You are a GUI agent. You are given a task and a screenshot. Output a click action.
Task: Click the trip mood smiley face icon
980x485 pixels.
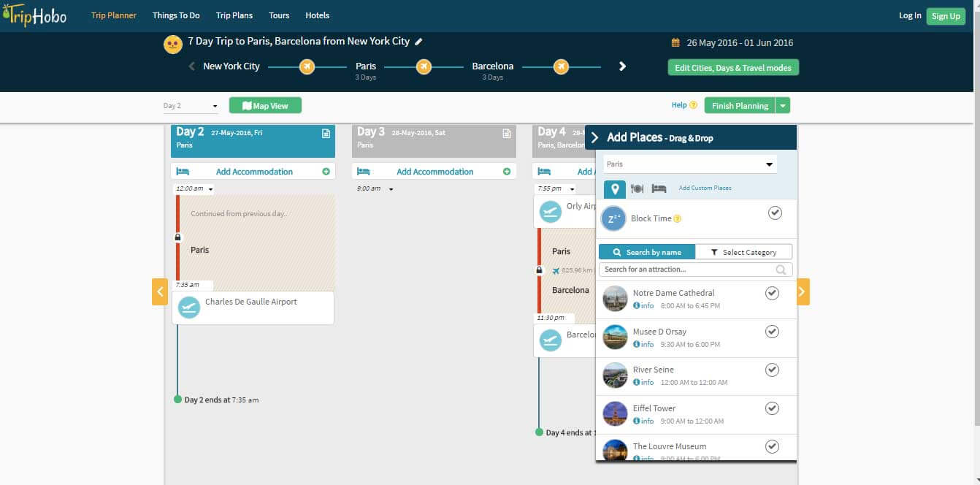click(172, 44)
